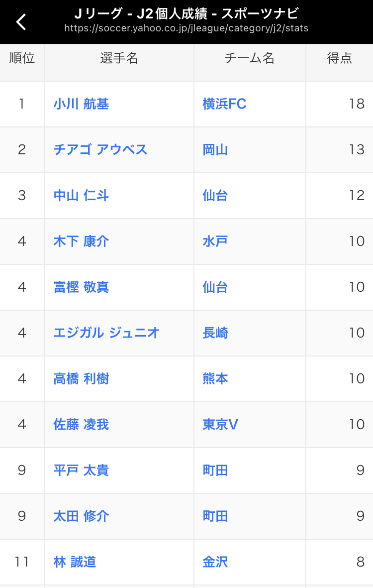Visit the 熊本 team page
This screenshot has width=373, height=588.
[x=215, y=379]
